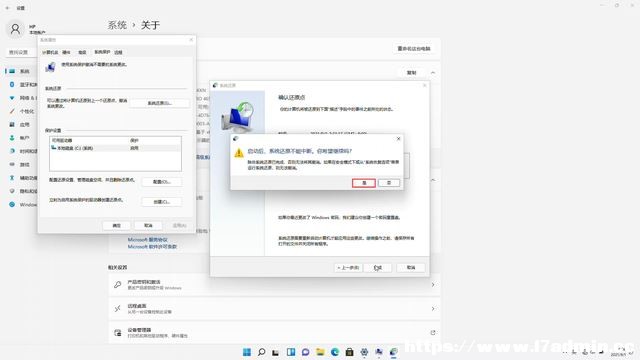Viewport: 640px width, 360px height.
Task: Launch File Explorer from the taskbar
Action: click(x=320, y=352)
